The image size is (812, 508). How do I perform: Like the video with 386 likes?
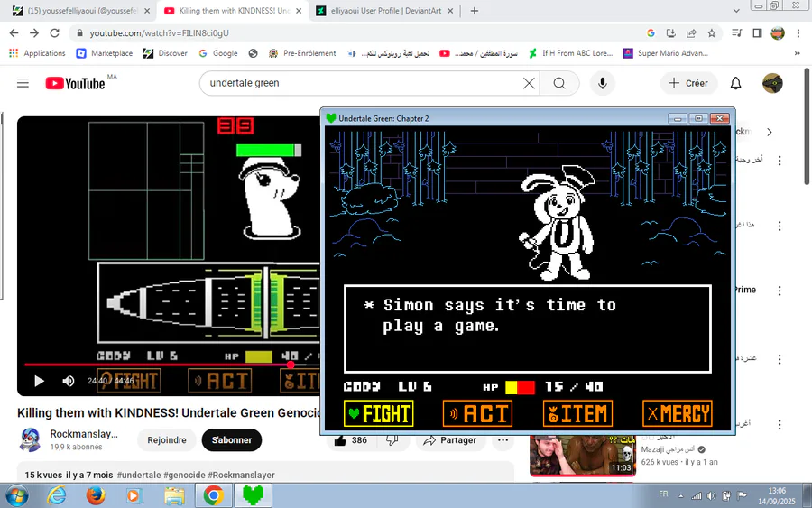(351, 440)
